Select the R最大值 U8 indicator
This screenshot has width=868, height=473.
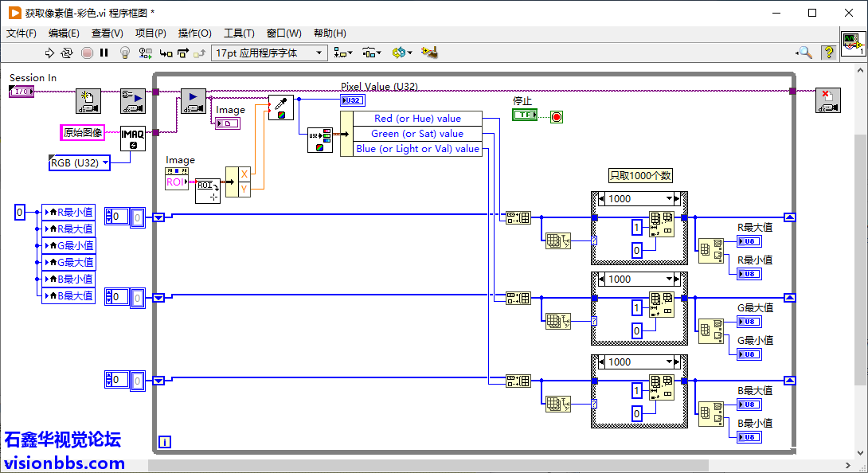(x=749, y=241)
